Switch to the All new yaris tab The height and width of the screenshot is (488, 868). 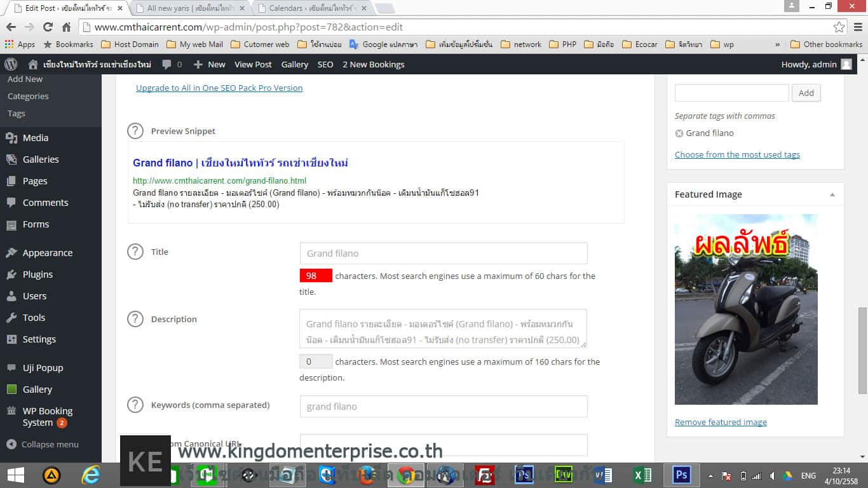pyautogui.click(x=190, y=8)
